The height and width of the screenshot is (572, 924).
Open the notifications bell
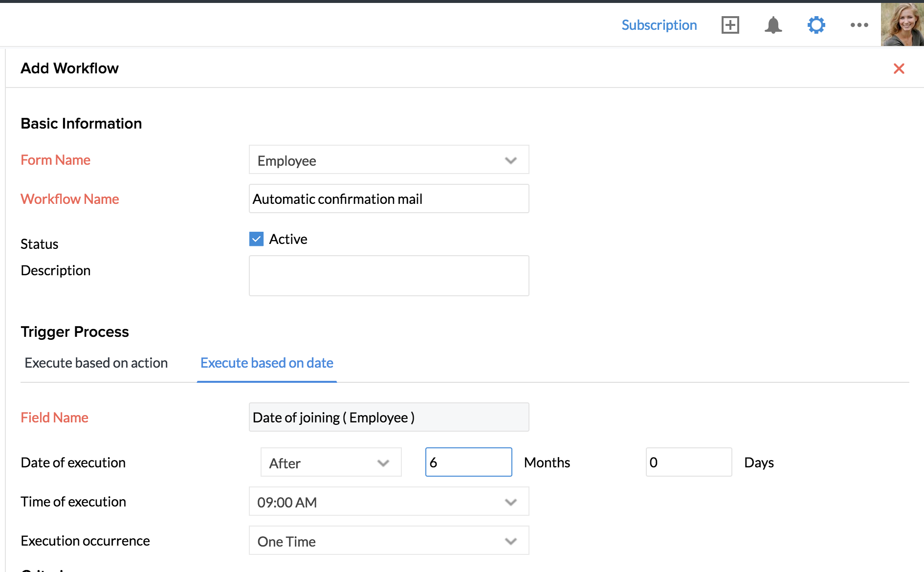[x=773, y=25]
